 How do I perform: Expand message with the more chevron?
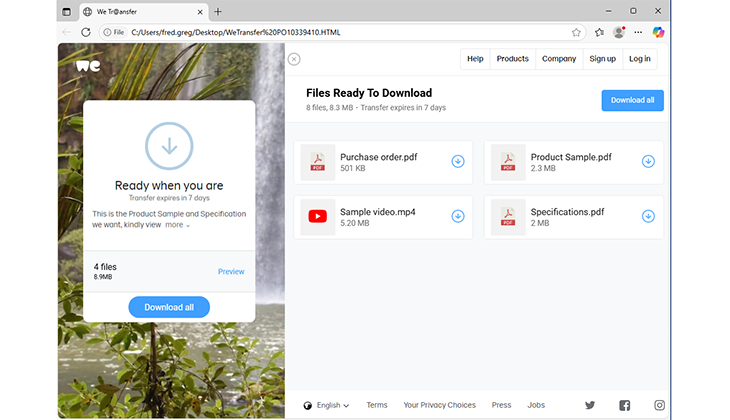(177, 225)
